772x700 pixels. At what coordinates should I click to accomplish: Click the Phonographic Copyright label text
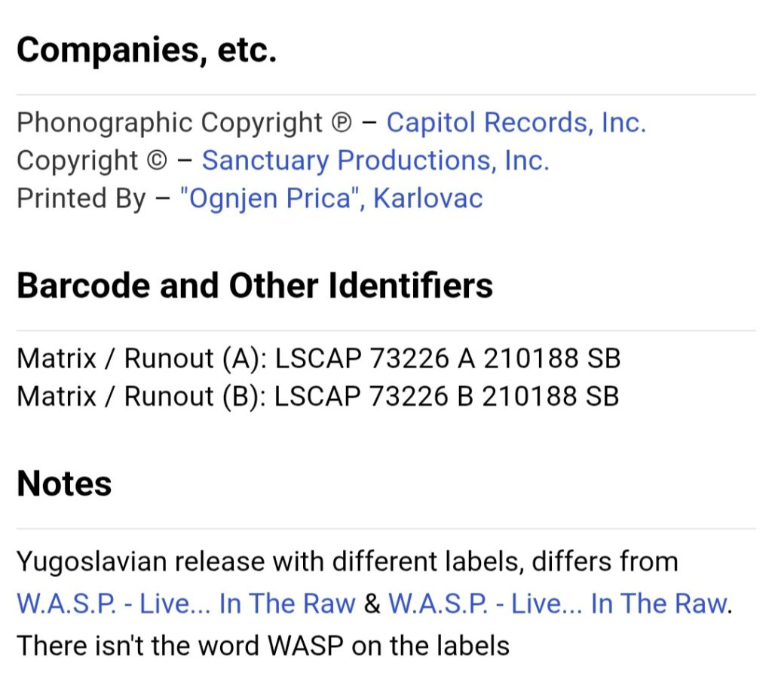click(x=170, y=123)
